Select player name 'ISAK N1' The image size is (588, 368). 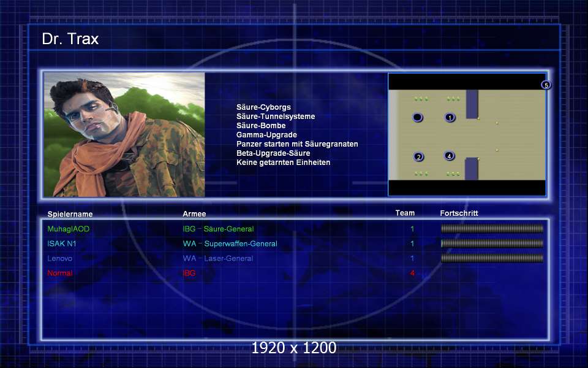pyautogui.click(x=61, y=243)
